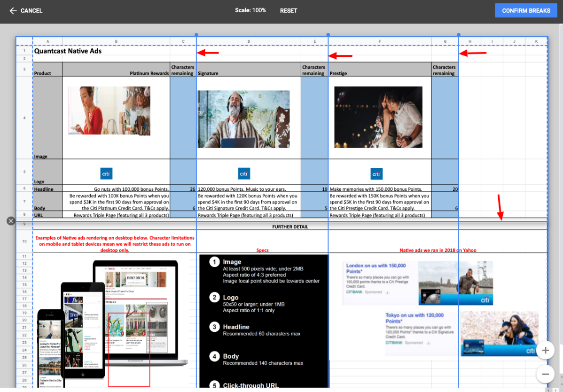
Task: Click the 'Tokyo on us with 120,000 Points' ad
Action: 462,334
